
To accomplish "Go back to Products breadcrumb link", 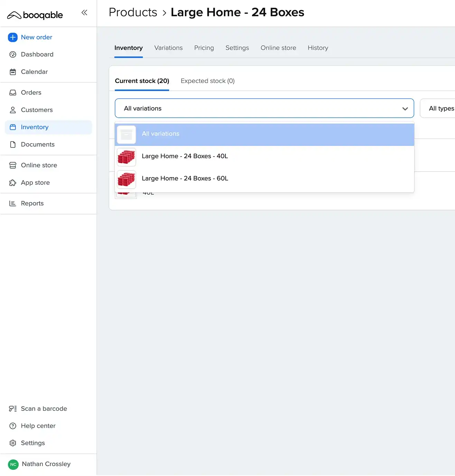I will [133, 12].
